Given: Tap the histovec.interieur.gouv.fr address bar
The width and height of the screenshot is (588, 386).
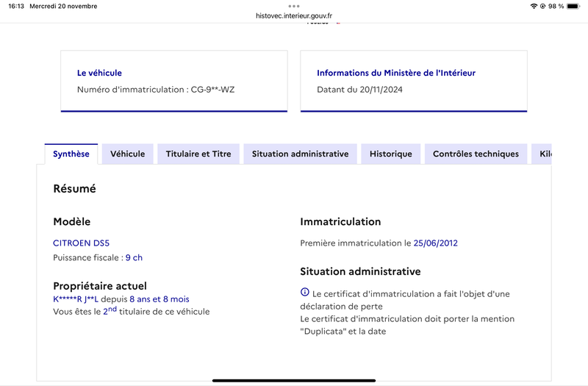Looking at the screenshot, I should click(x=294, y=15).
